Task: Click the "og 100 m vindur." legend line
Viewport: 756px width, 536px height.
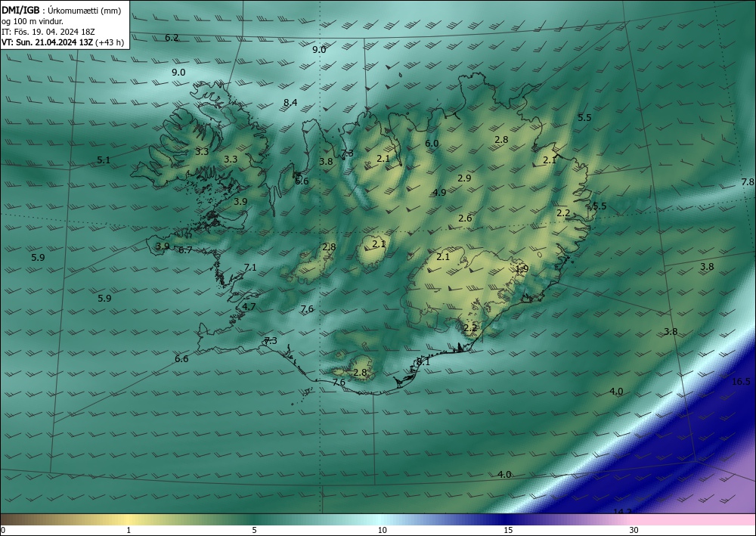Action: pyautogui.click(x=33, y=21)
